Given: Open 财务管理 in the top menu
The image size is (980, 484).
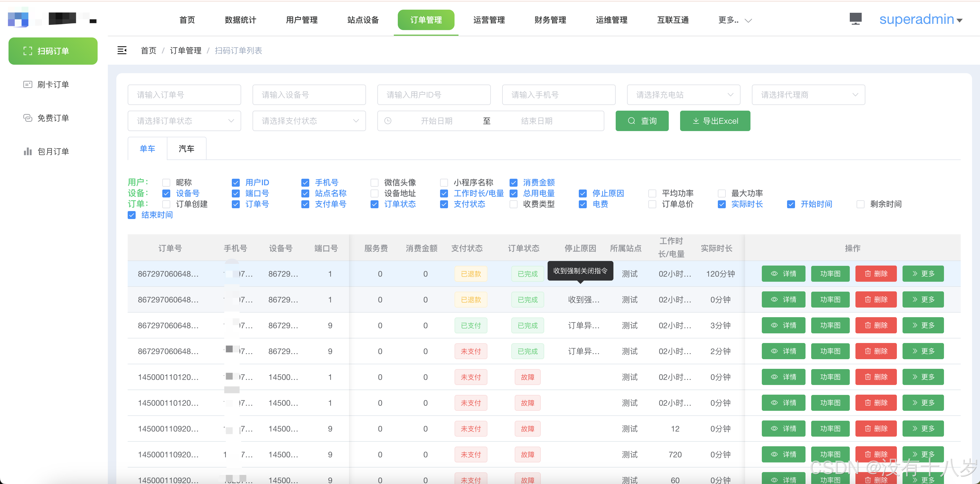Looking at the screenshot, I should tap(550, 20).
